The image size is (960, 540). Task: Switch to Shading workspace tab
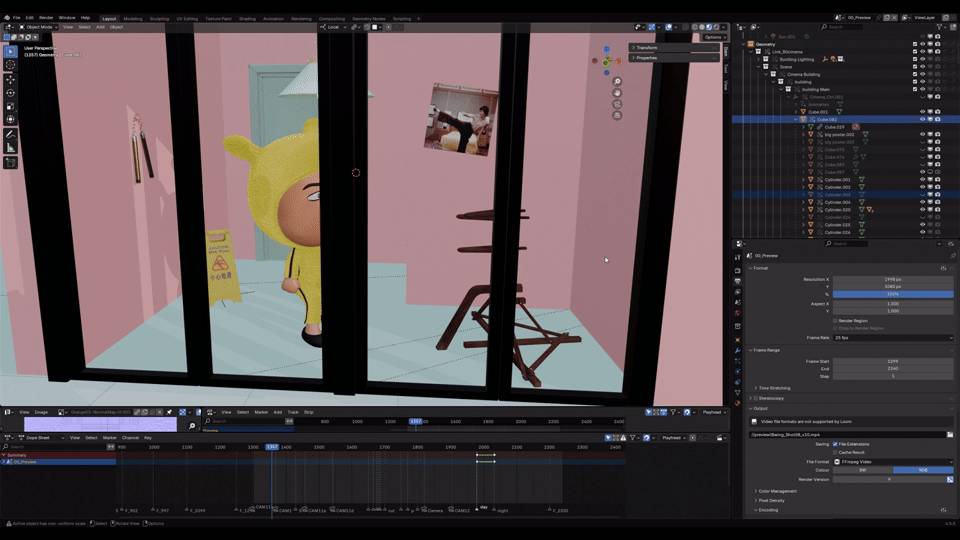247,18
